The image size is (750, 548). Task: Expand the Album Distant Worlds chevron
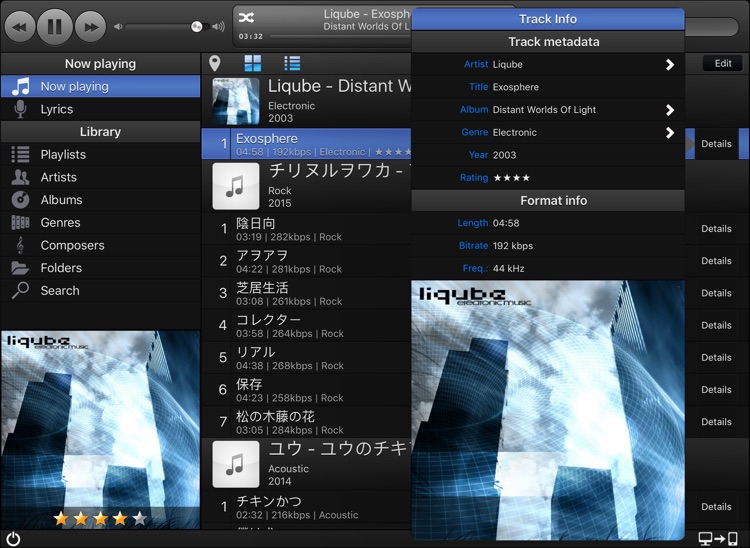point(670,110)
